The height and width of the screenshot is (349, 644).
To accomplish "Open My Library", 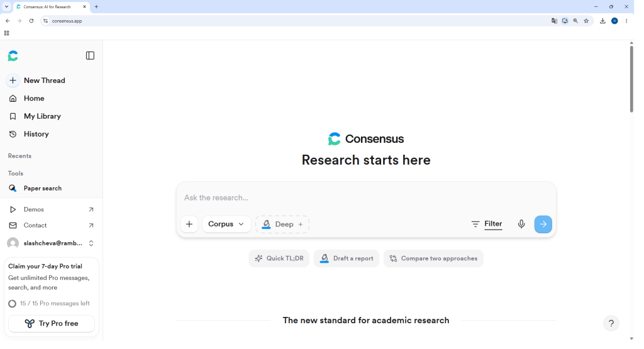I will point(35,116).
